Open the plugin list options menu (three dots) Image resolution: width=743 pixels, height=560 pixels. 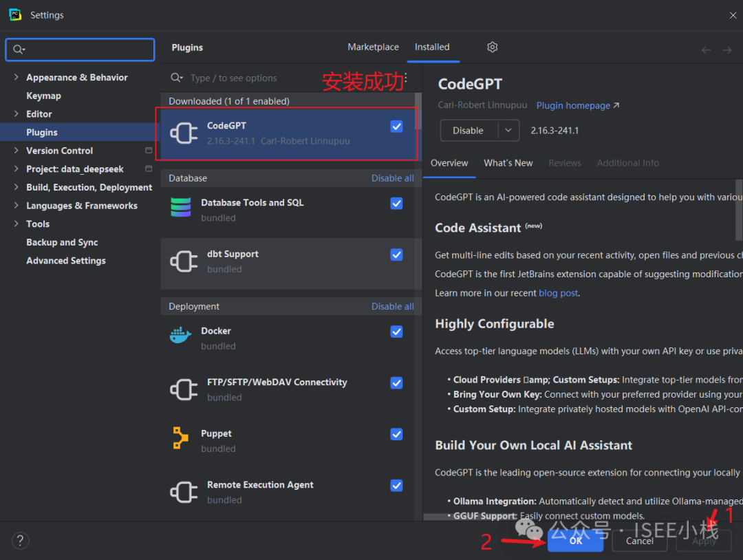[x=406, y=78]
